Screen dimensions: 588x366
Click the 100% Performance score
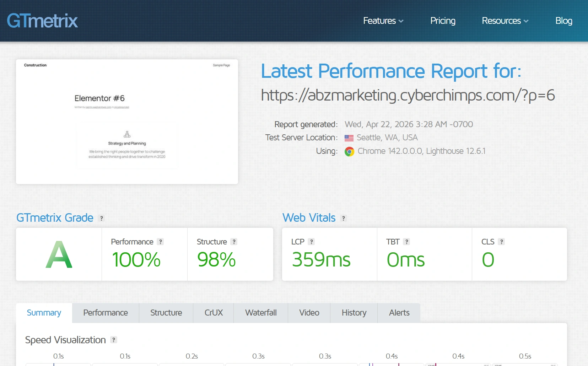(136, 259)
